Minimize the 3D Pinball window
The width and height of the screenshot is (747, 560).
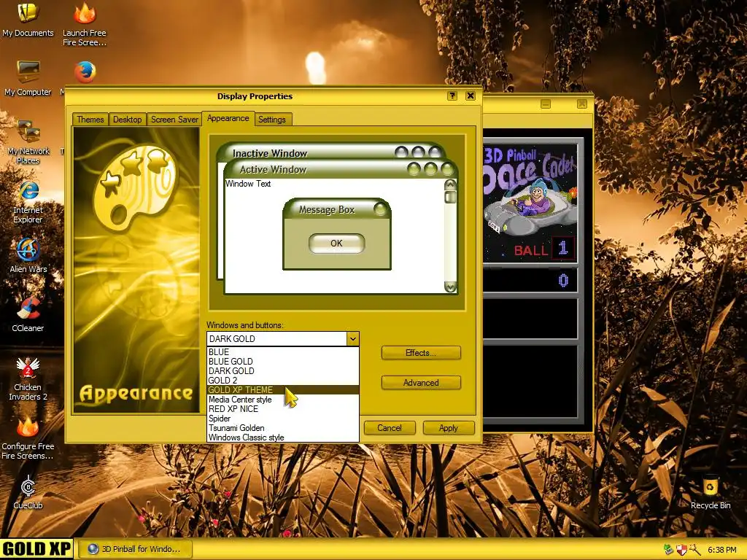pyautogui.click(x=546, y=104)
